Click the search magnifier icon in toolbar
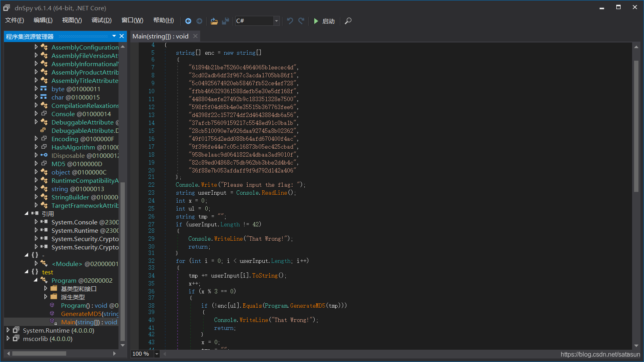This screenshot has height=362, width=644. [348, 21]
